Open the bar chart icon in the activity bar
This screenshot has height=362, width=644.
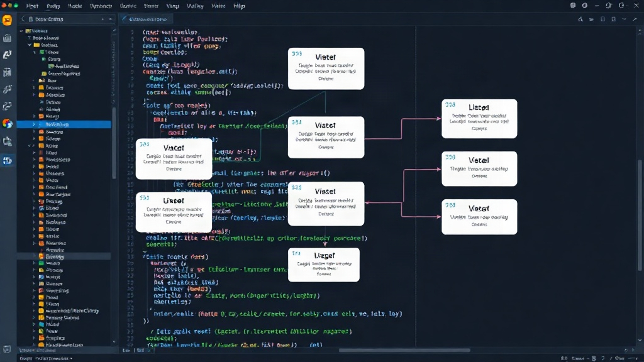pos(8,38)
